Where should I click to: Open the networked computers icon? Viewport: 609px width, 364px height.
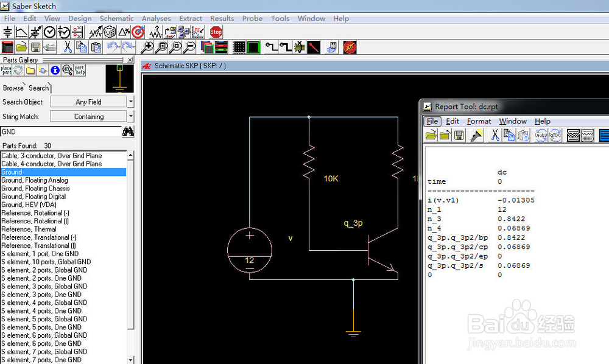(184, 32)
